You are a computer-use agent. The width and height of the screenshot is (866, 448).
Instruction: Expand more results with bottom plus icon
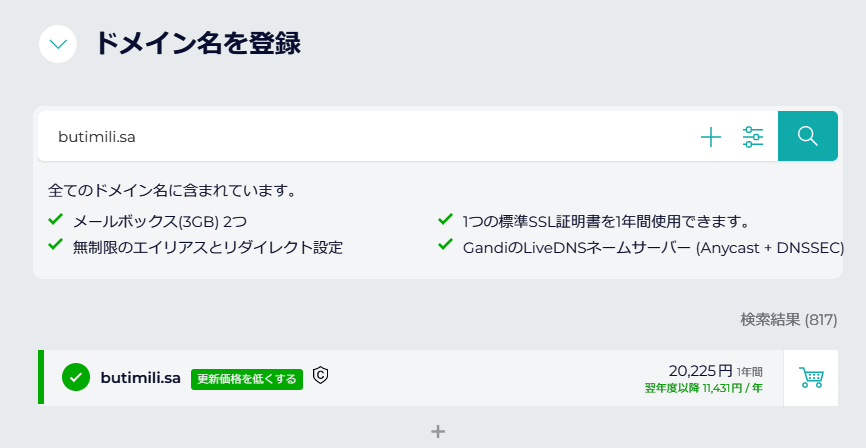coord(438,431)
